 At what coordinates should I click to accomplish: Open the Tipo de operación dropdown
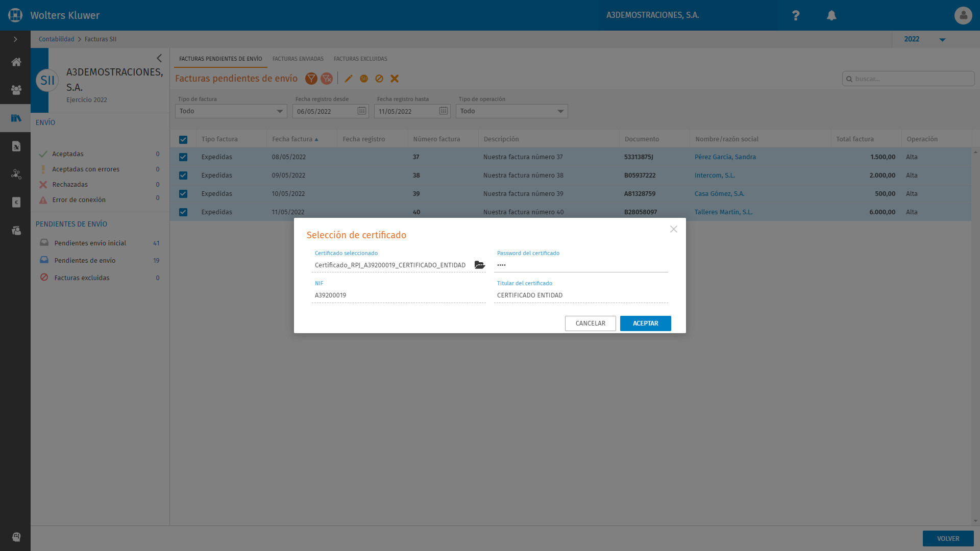click(x=511, y=111)
